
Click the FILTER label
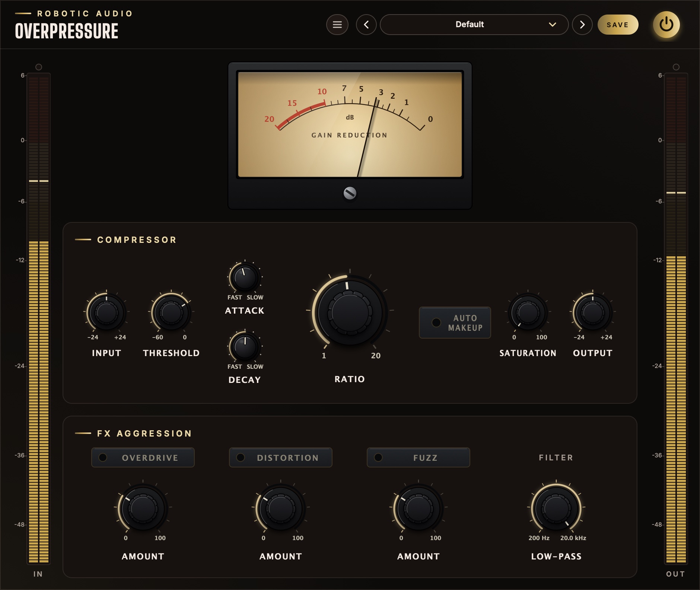pyautogui.click(x=556, y=457)
